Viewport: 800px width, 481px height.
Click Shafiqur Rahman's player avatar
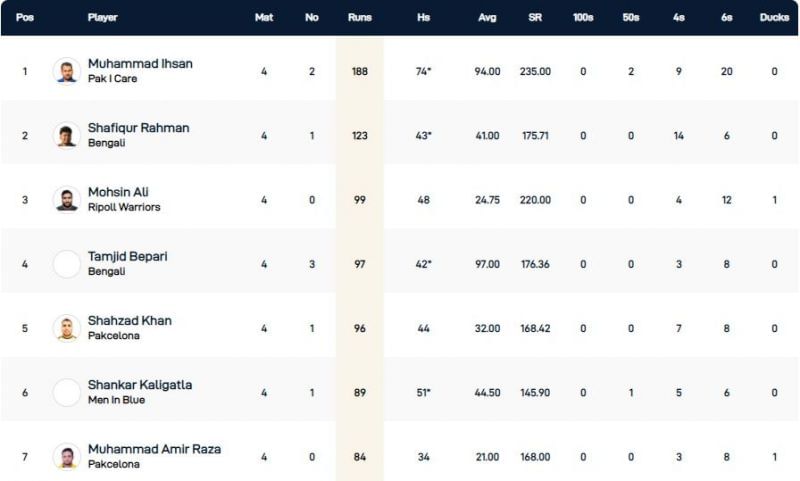tap(66, 135)
